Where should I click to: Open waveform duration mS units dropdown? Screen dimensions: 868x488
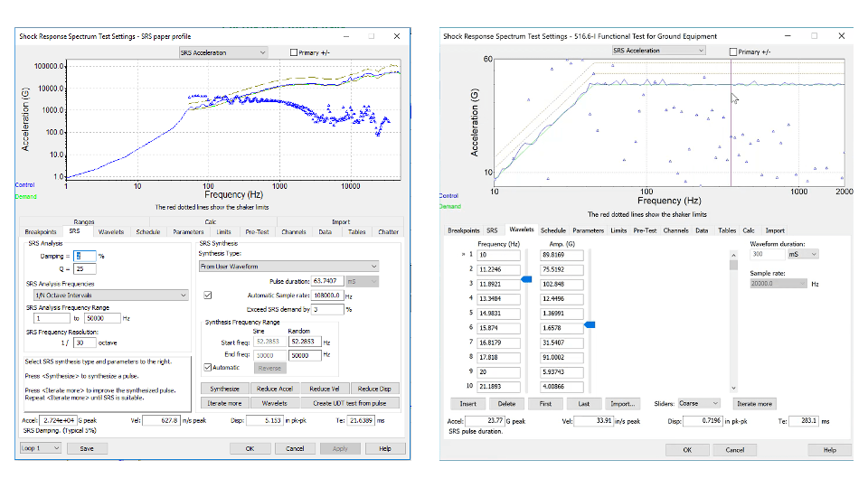coord(803,254)
